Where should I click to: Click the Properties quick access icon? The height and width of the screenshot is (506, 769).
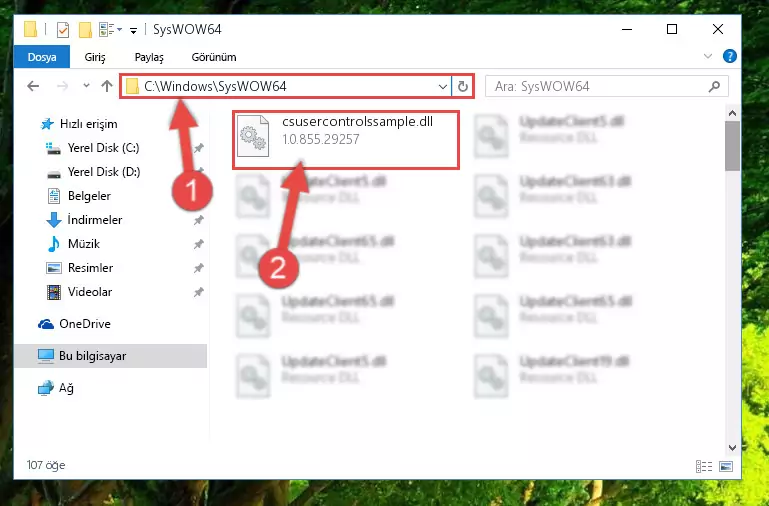pos(63,30)
